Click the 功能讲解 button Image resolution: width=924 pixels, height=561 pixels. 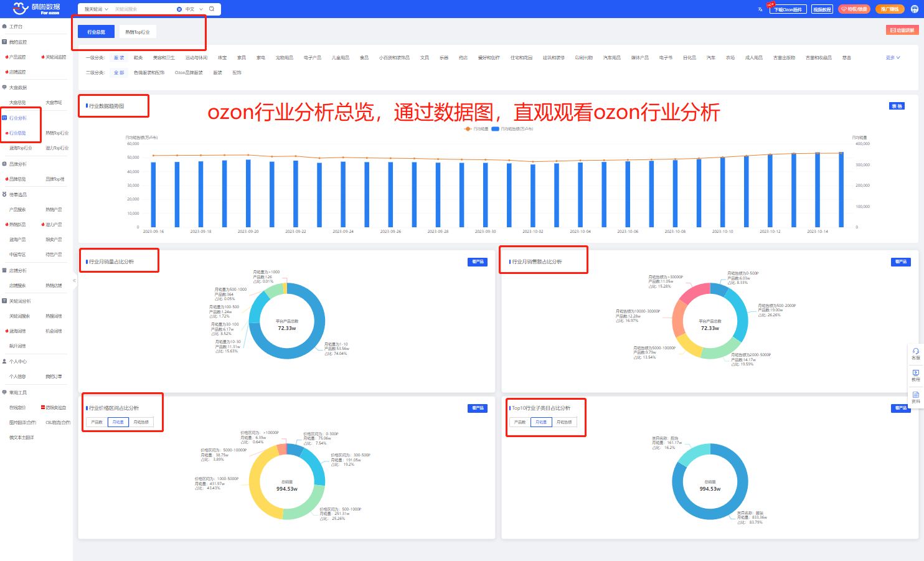tap(902, 30)
